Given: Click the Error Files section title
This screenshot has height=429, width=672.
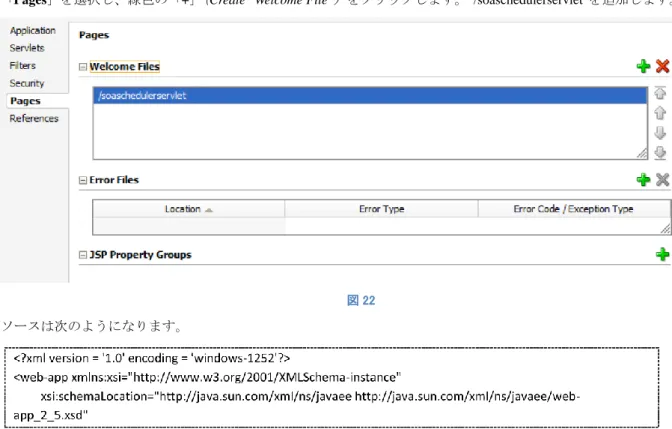Looking at the screenshot, I should point(114,180).
